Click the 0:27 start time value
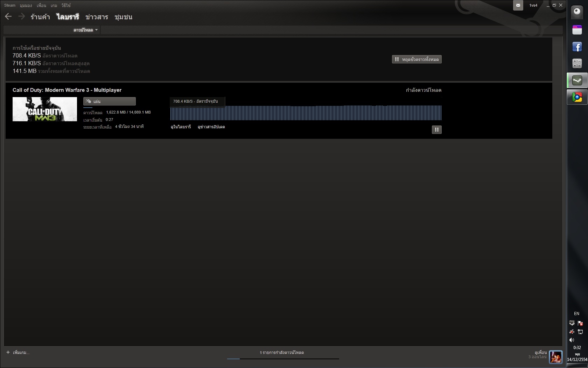This screenshot has height=368, width=588. tap(109, 120)
